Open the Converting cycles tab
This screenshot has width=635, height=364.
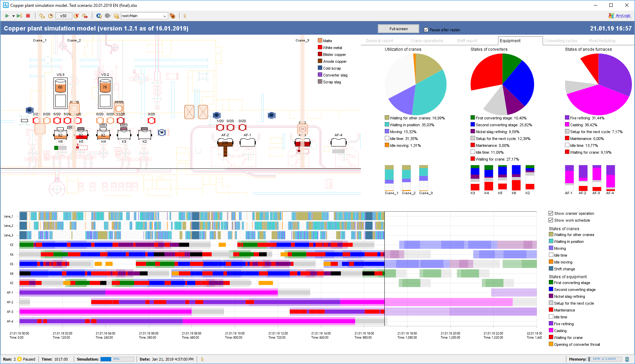[561, 40]
